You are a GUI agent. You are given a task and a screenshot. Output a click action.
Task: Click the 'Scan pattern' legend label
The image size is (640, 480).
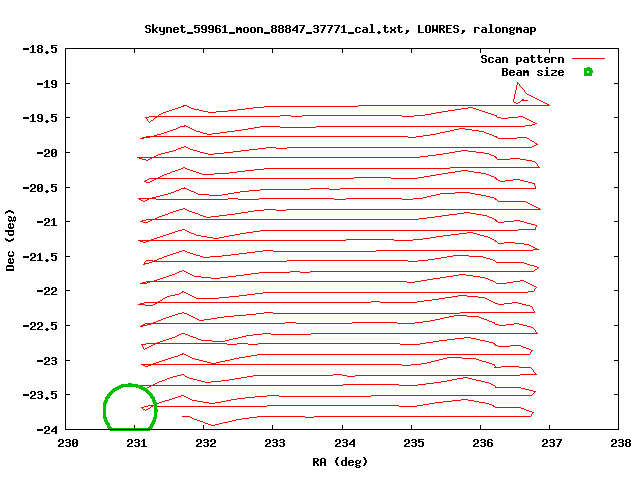pos(522,59)
